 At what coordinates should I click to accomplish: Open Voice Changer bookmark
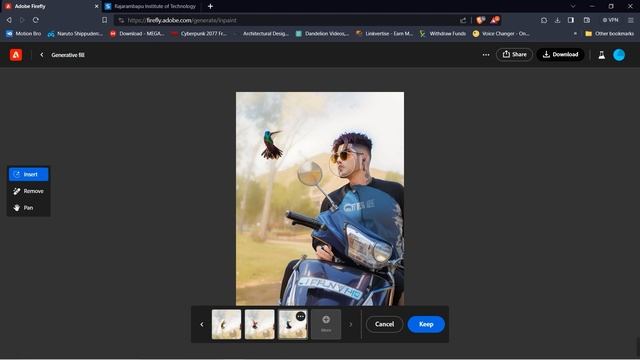501,33
